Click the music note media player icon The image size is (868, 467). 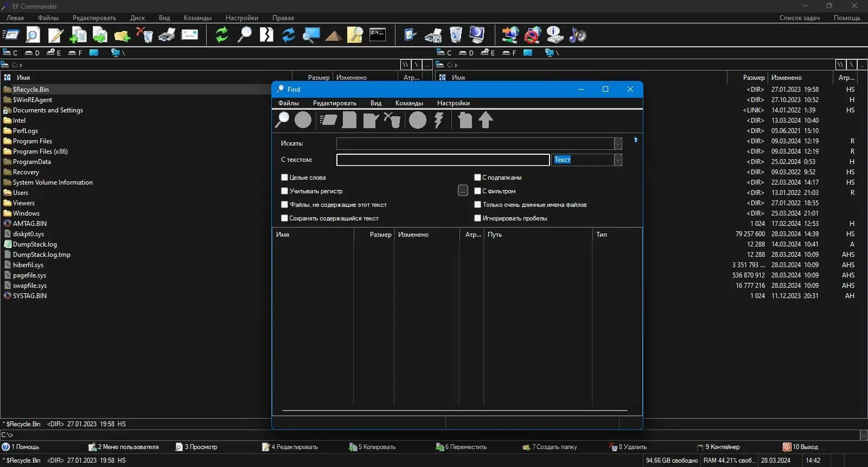coord(578,35)
